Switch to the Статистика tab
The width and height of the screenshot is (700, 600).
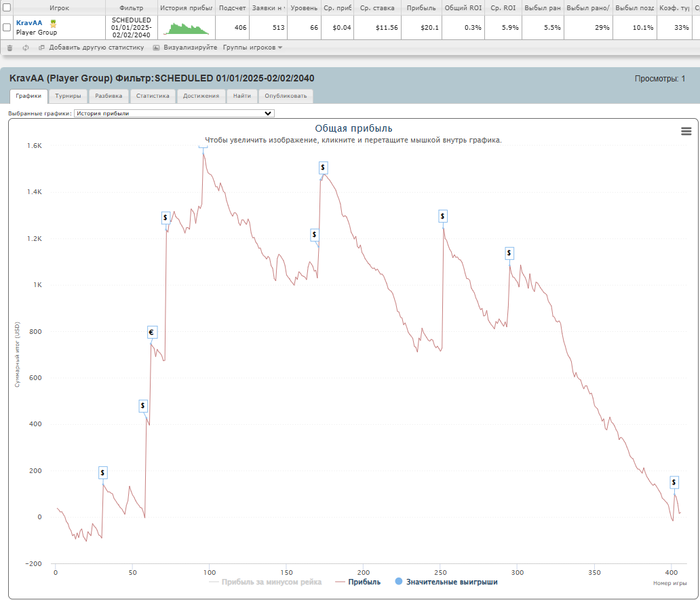pyautogui.click(x=153, y=96)
